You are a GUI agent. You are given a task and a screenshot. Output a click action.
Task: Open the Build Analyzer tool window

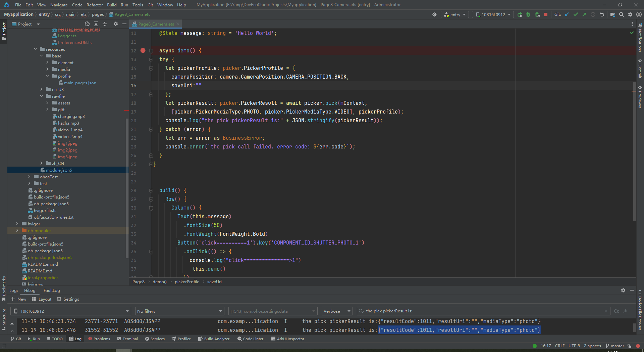point(214,339)
